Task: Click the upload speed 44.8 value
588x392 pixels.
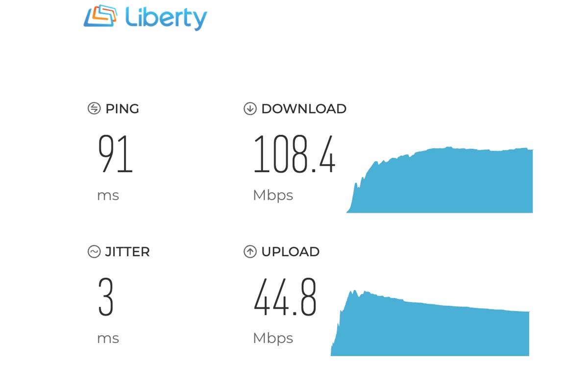Action: (285, 297)
